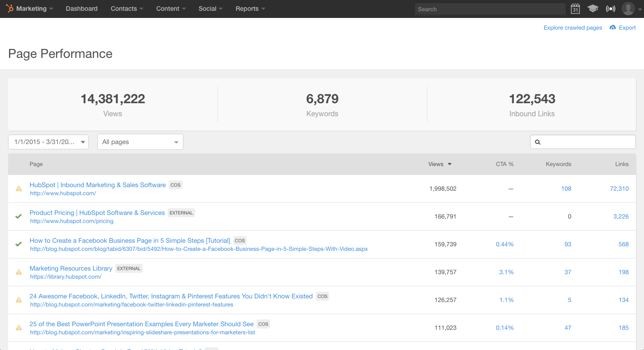Open the Marketing dropdown menu
Screen dimensions: 644x350
click(35, 9)
